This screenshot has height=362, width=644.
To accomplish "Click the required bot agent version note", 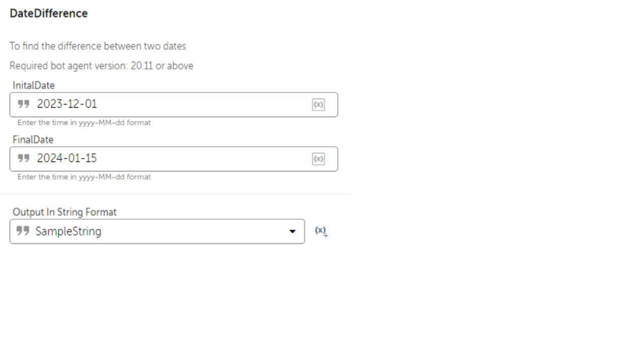I will [101, 66].
